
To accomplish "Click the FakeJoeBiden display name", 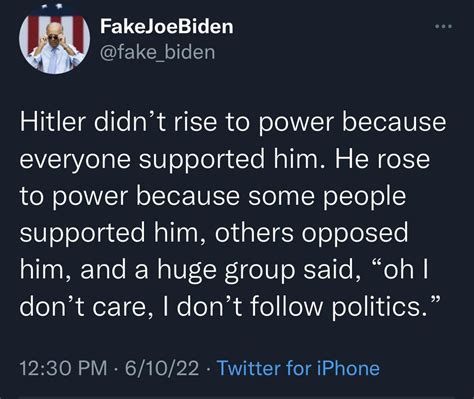I will (167, 26).
